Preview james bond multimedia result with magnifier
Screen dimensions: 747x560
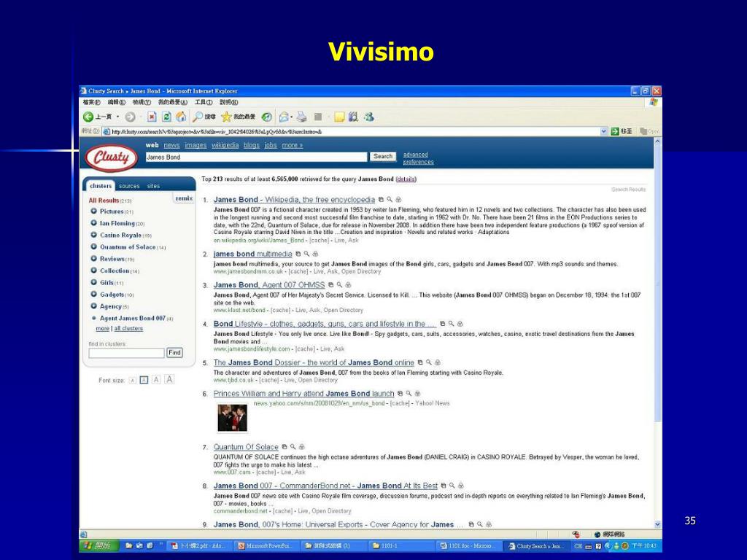[306, 254]
